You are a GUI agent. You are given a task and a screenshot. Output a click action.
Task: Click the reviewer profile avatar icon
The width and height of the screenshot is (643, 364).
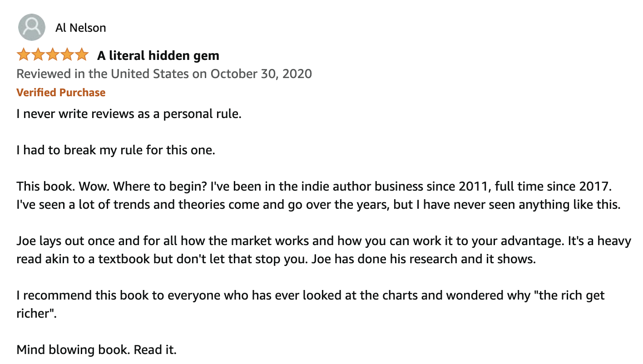click(x=32, y=27)
